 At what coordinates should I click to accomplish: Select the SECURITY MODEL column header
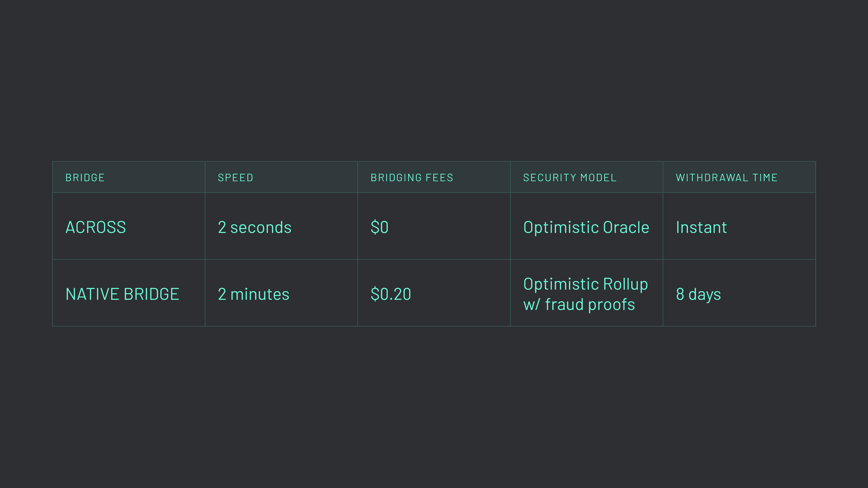pos(569,178)
